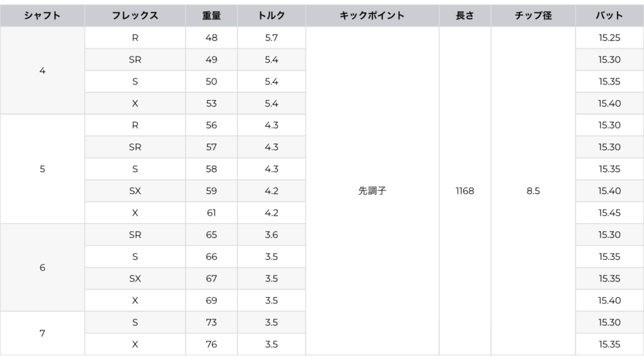
Task: Click the トルク column header
Action: (272, 16)
